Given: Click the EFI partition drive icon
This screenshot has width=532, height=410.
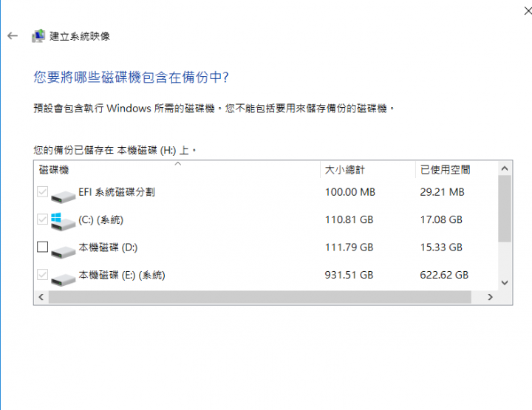Looking at the screenshot, I should (x=63, y=196).
